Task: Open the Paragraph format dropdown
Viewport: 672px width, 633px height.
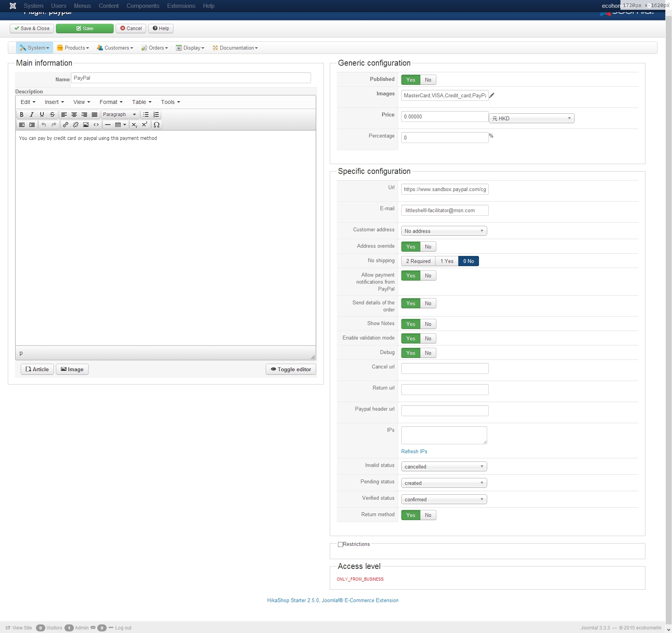Action: pos(120,114)
